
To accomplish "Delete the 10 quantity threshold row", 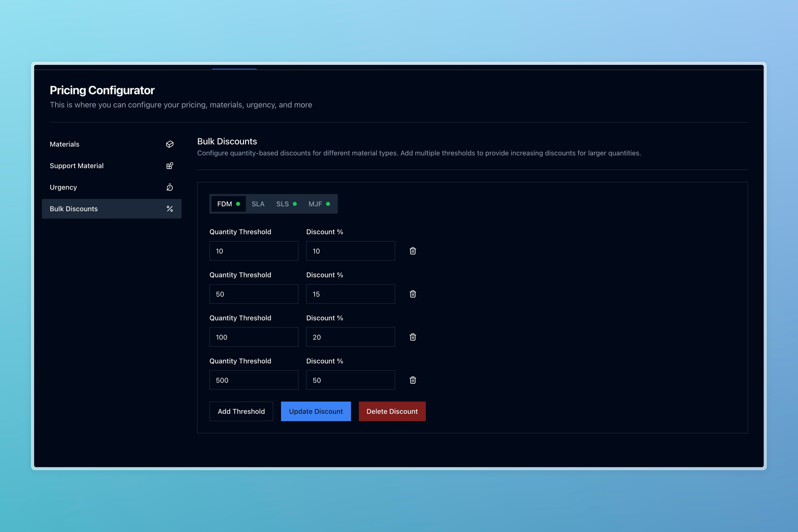I will pyautogui.click(x=412, y=251).
